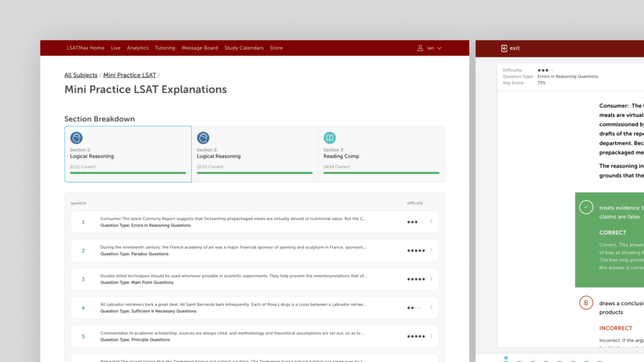Viewport: 644px width, 362px height.
Task: Click the number 3 of the third question
Action: (x=83, y=279)
